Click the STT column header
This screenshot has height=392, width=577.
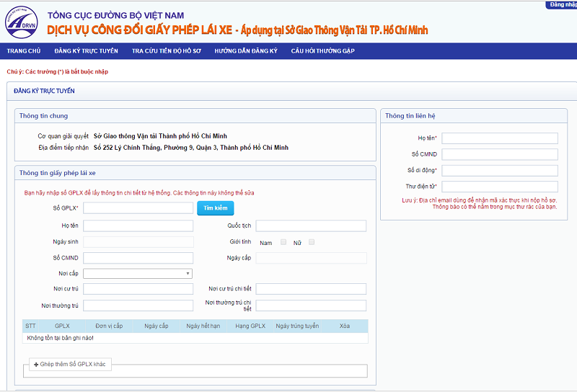[x=30, y=326]
